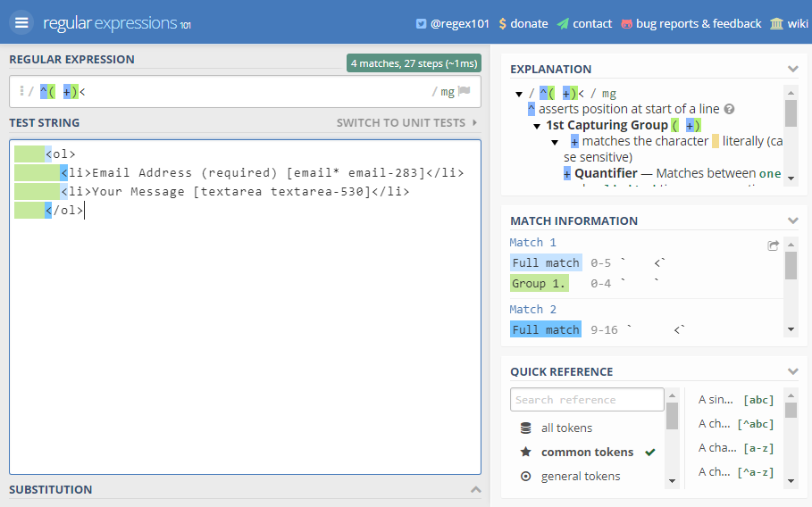Open bug reports & feedback
812x507 pixels.
click(691, 23)
